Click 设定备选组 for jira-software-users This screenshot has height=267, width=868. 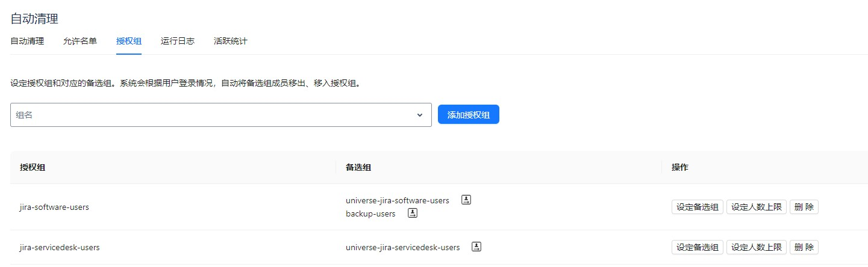click(697, 207)
